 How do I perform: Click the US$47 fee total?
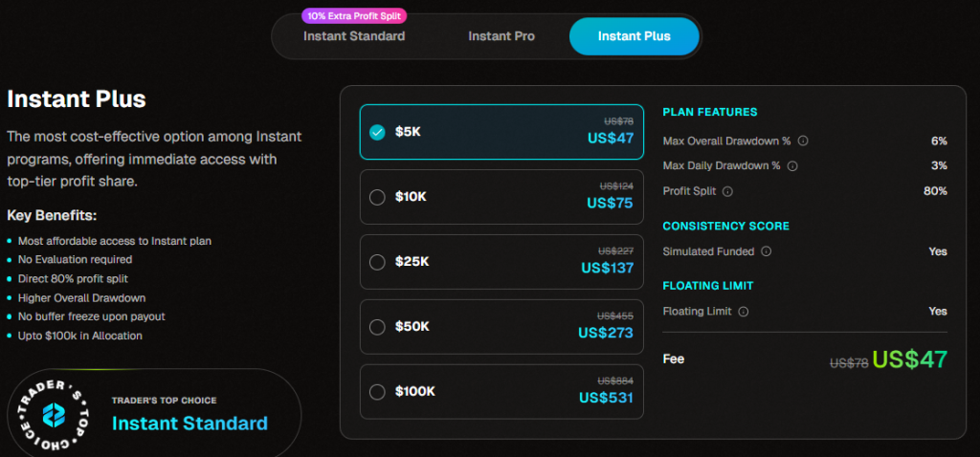point(909,359)
